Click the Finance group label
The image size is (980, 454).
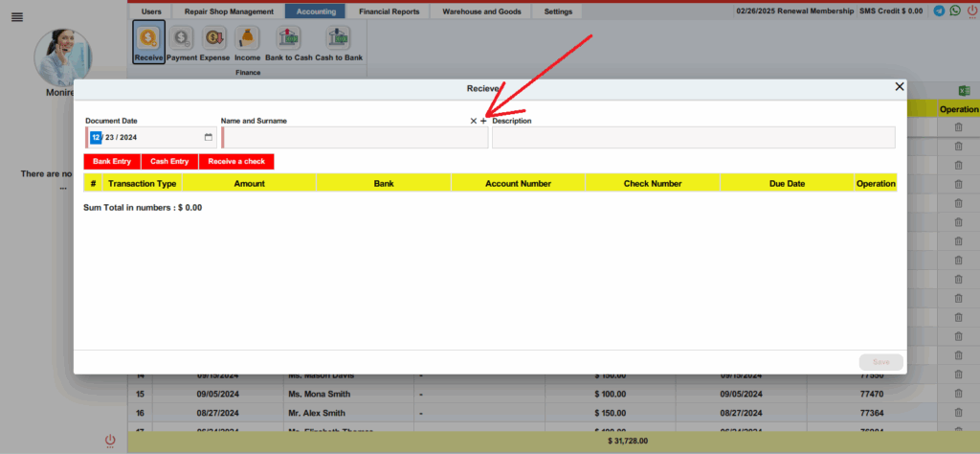click(248, 73)
